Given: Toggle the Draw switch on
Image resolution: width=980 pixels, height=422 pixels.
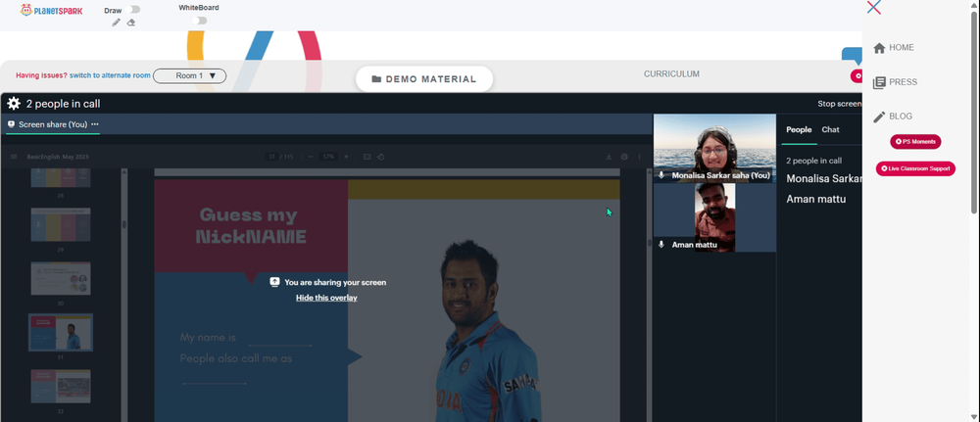Looking at the screenshot, I should point(132,10).
